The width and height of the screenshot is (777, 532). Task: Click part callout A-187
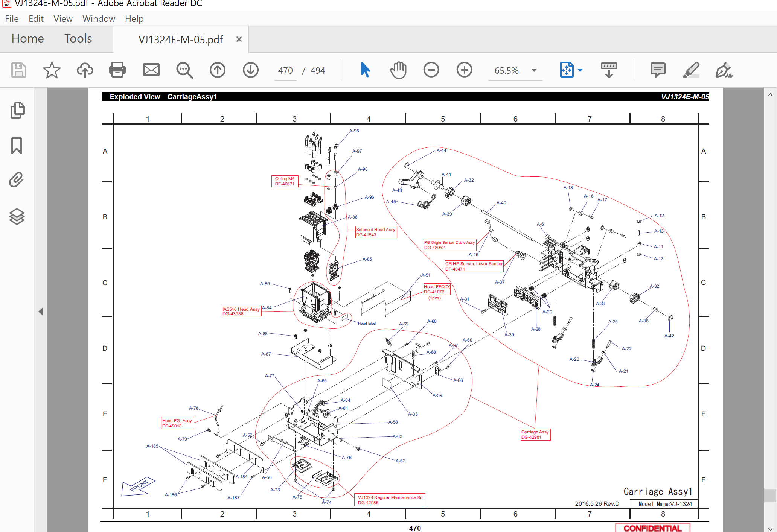click(233, 497)
